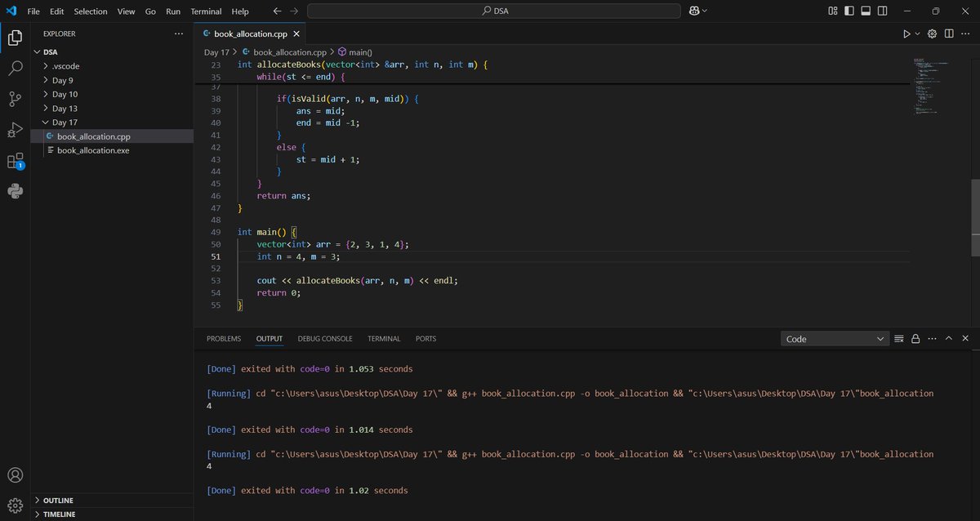Click the editor minimap code preview
This screenshot has height=521, width=980.
coord(931,86)
